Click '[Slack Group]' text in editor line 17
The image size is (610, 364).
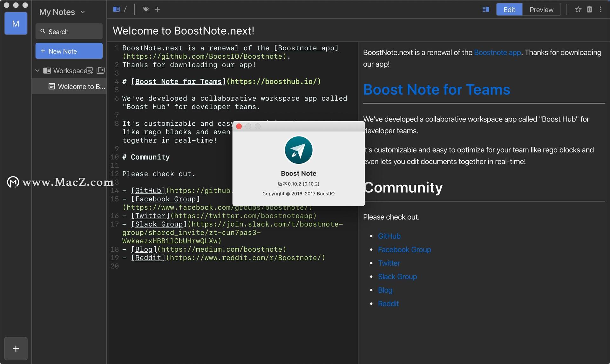point(159,224)
